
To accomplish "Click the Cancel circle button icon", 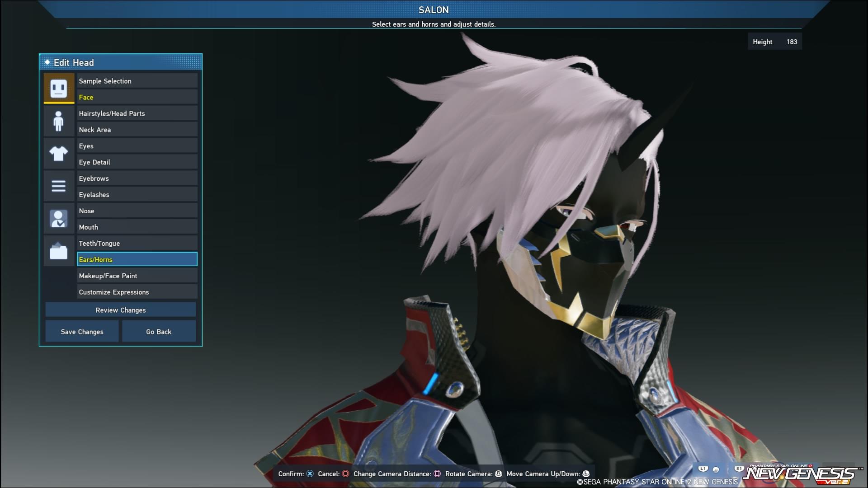I will pos(345,474).
